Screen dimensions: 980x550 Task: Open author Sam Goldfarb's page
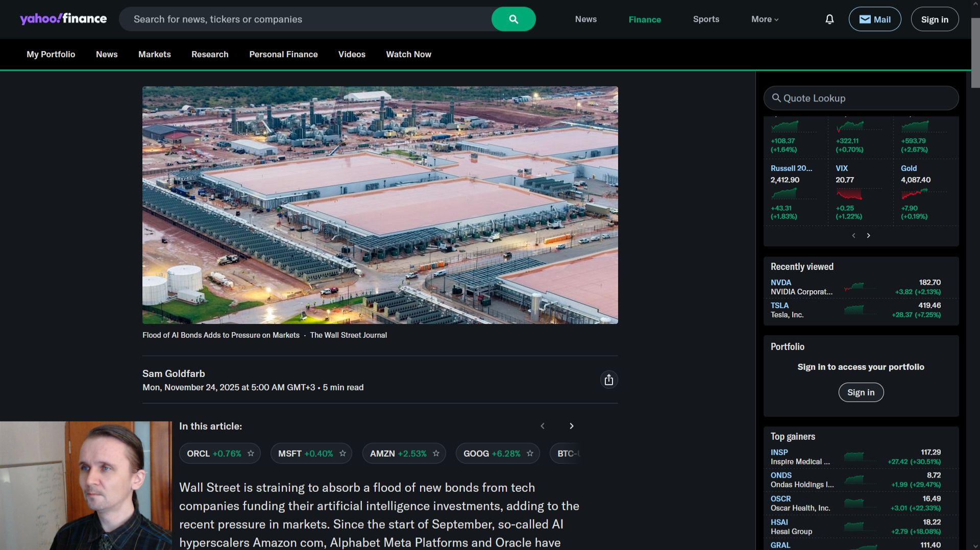point(174,373)
